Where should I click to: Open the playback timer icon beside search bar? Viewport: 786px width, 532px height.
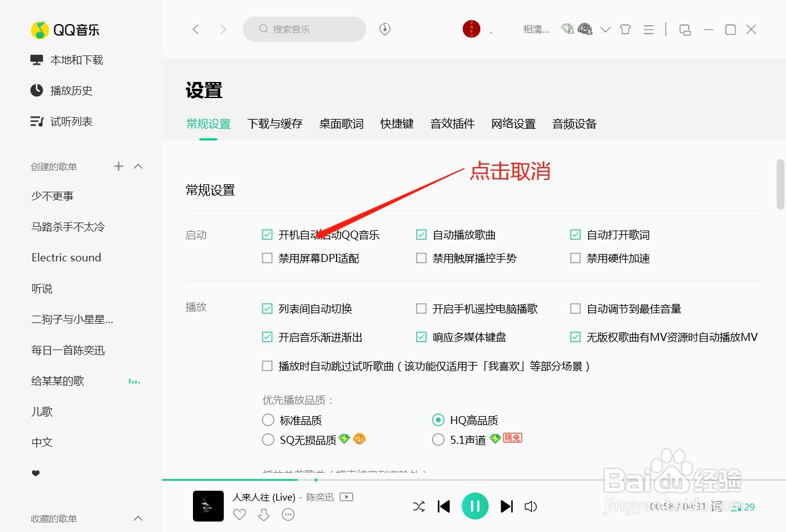[385, 29]
